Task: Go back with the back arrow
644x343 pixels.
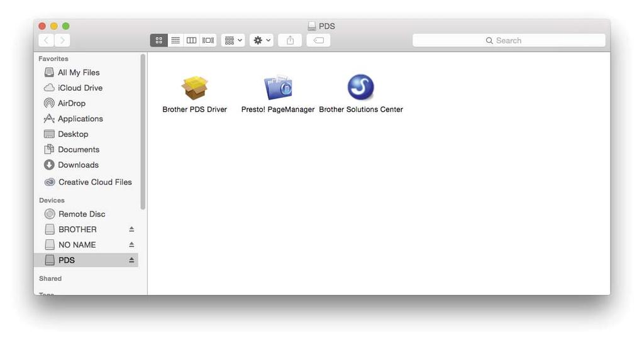Action: point(47,40)
